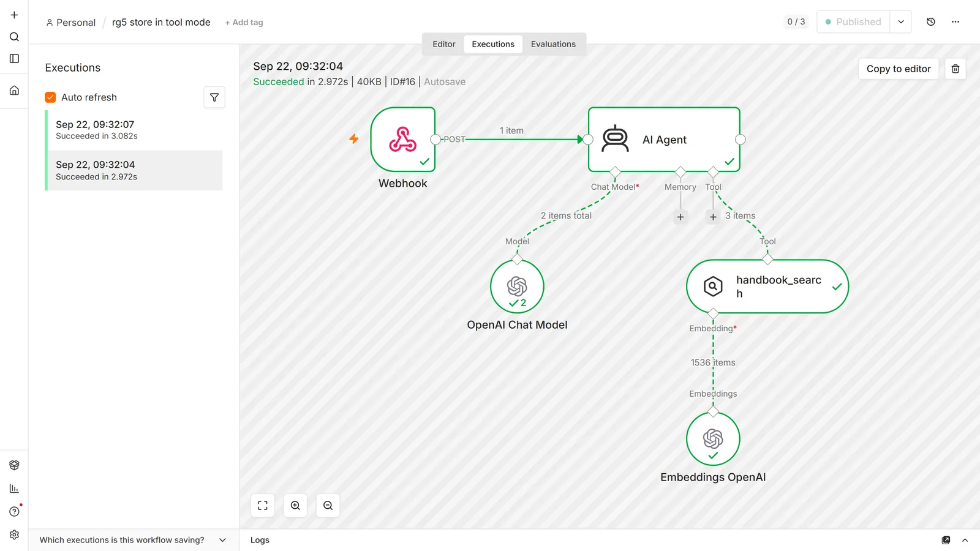Add another Tool with plus button
This screenshot has height=551, width=980.
point(713,217)
